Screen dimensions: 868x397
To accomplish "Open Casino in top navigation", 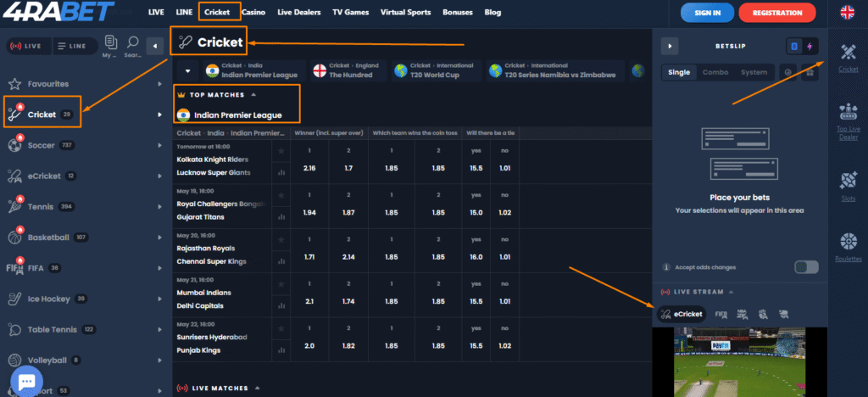I will (253, 12).
